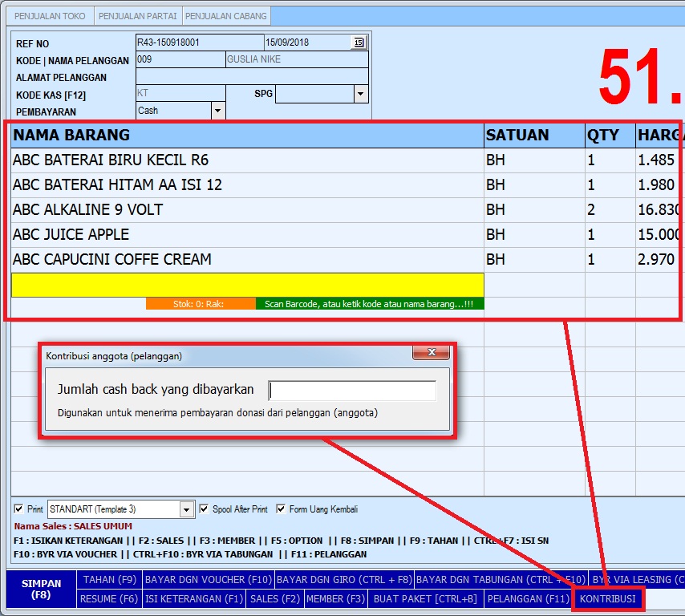Open PELANGGAN (F11) button

coord(528,598)
